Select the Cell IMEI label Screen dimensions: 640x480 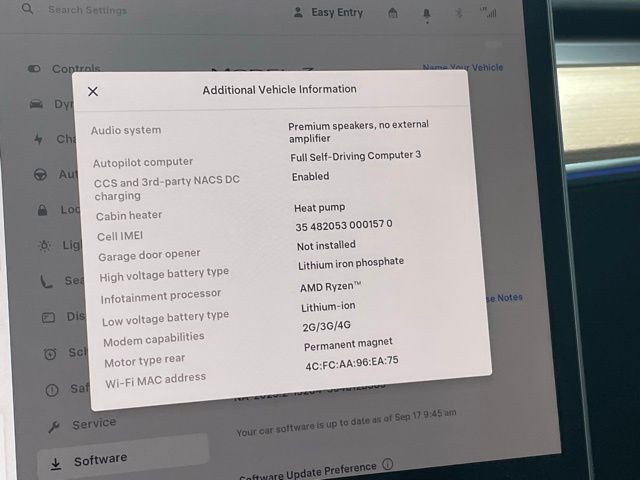pos(120,236)
